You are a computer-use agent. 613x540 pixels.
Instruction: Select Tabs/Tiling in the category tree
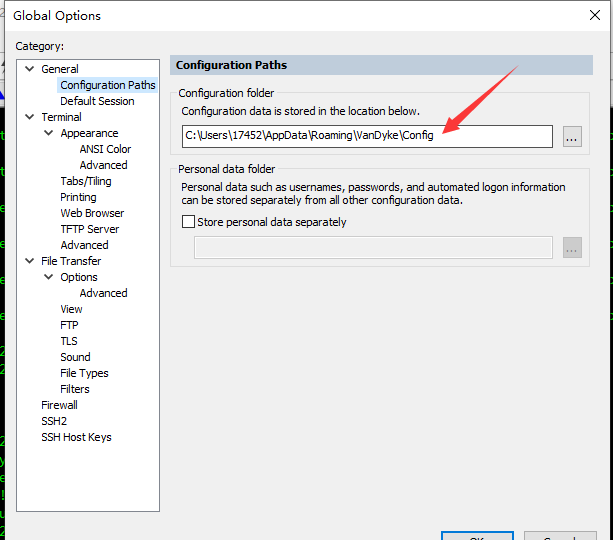pyautogui.click(x=86, y=181)
